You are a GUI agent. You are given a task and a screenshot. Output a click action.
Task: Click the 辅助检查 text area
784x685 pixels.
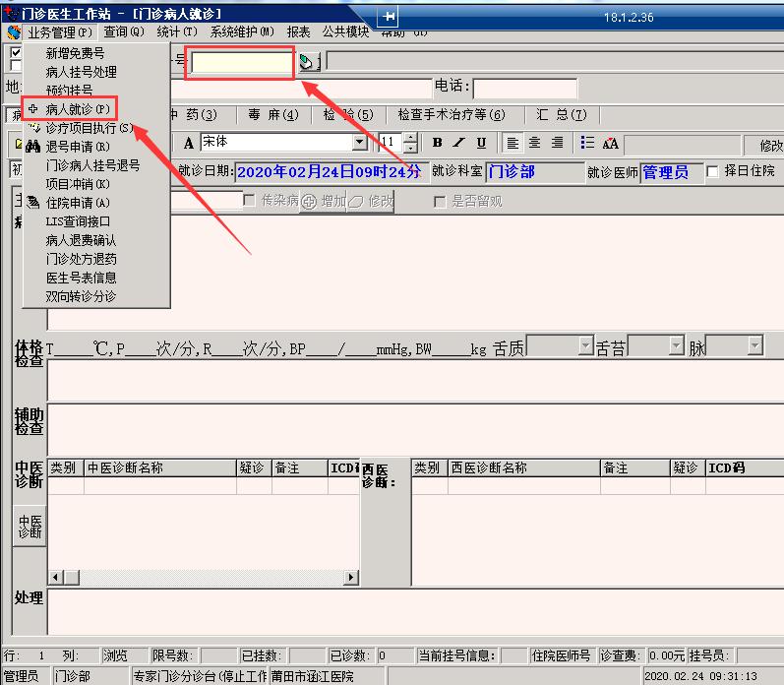click(415, 429)
